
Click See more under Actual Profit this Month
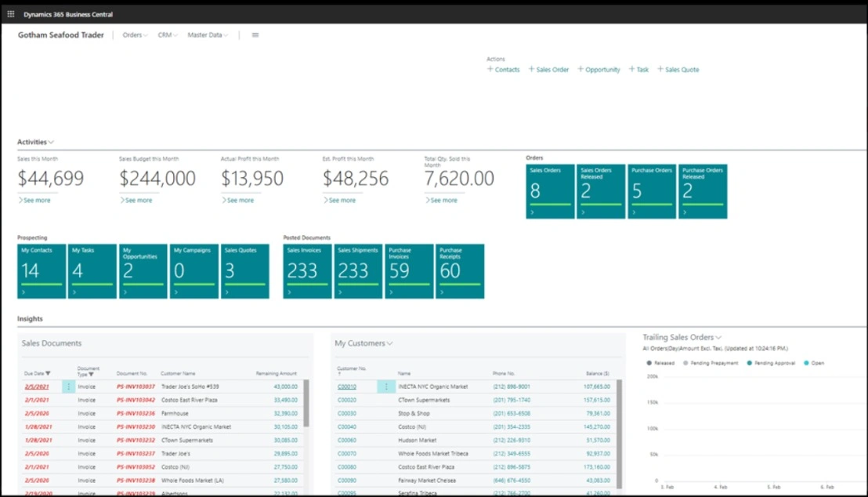click(x=238, y=200)
